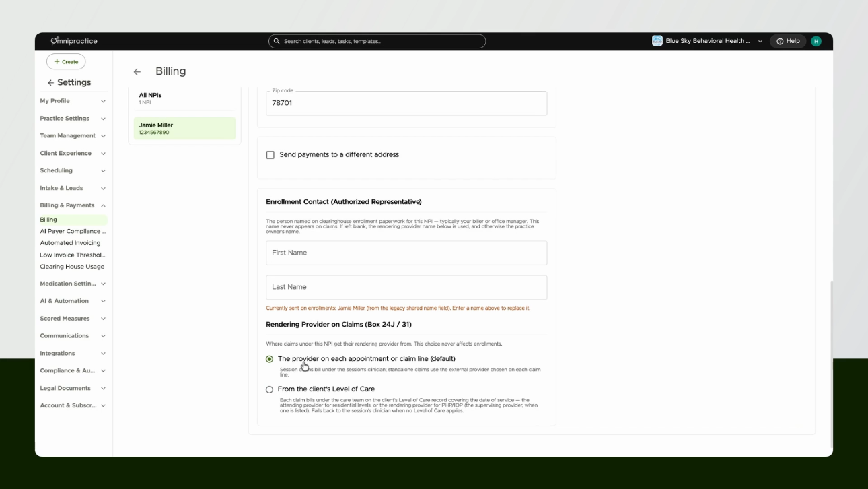Image resolution: width=868 pixels, height=489 pixels.
Task: Click the Enrollment Contact First Name field
Action: [406, 253]
